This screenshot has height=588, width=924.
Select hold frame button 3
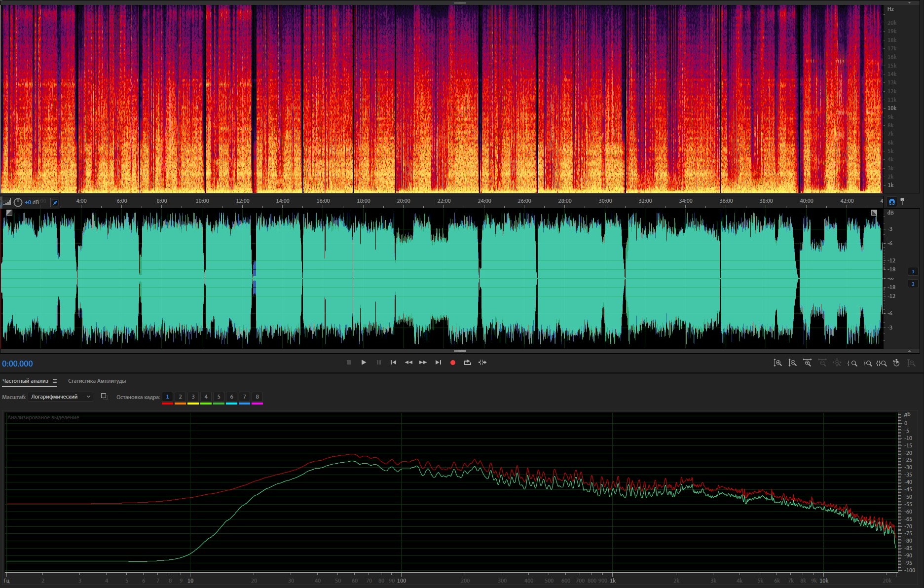coord(193,397)
